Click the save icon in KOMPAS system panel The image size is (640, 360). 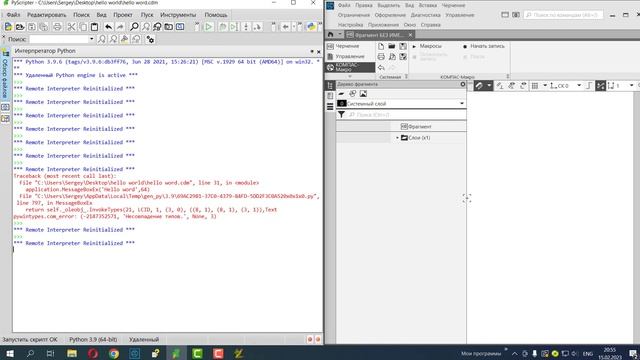(x=403, y=46)
